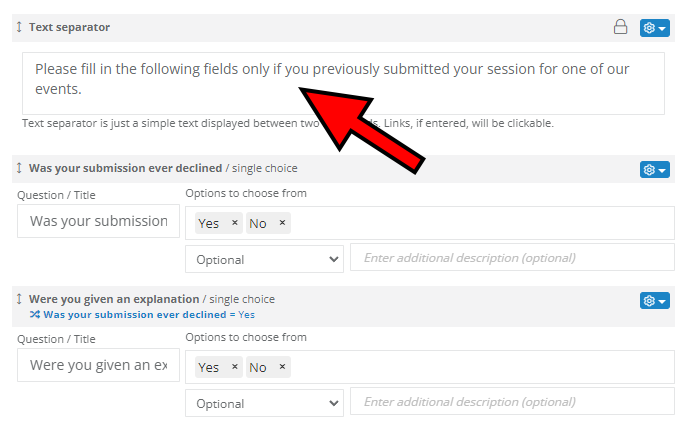Viewport: 690px width, 428px height.
Task: Click the 'Was your submission' Question / Title field
Action: click(98, 221)
